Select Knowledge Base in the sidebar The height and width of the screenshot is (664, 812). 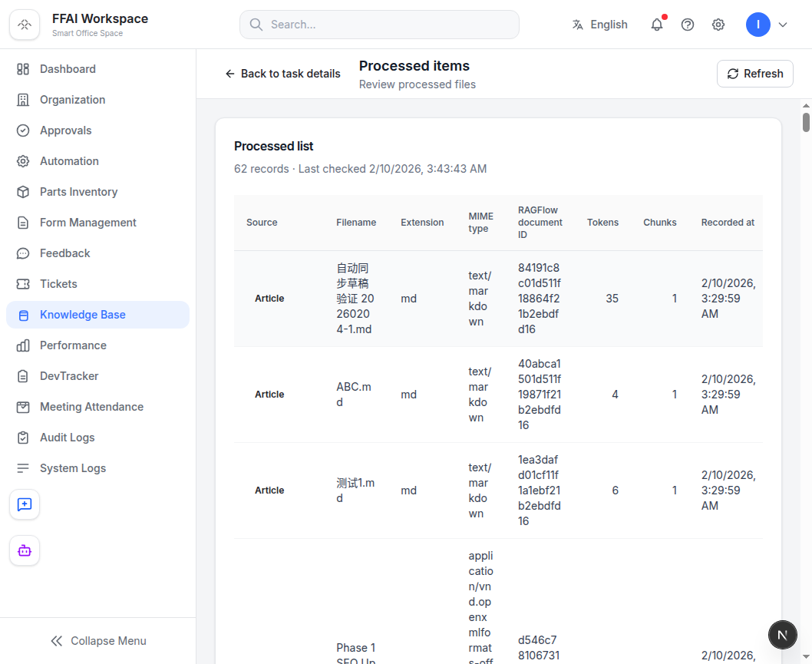(x=98, y=315)
